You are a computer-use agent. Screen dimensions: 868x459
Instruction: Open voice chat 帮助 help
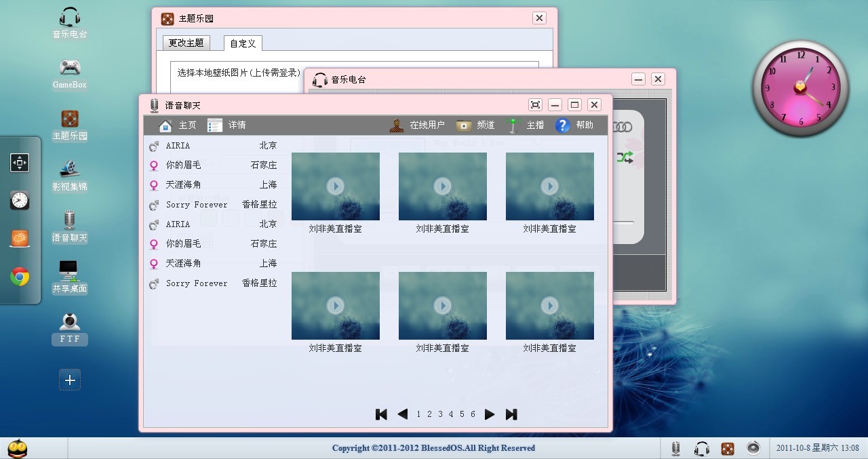point(580,125)
